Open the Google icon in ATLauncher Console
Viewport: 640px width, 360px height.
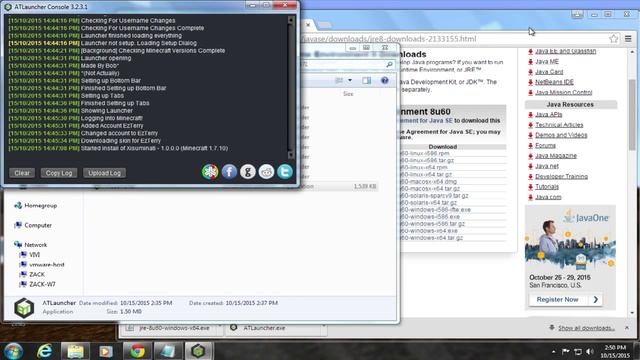click(248, 172)
